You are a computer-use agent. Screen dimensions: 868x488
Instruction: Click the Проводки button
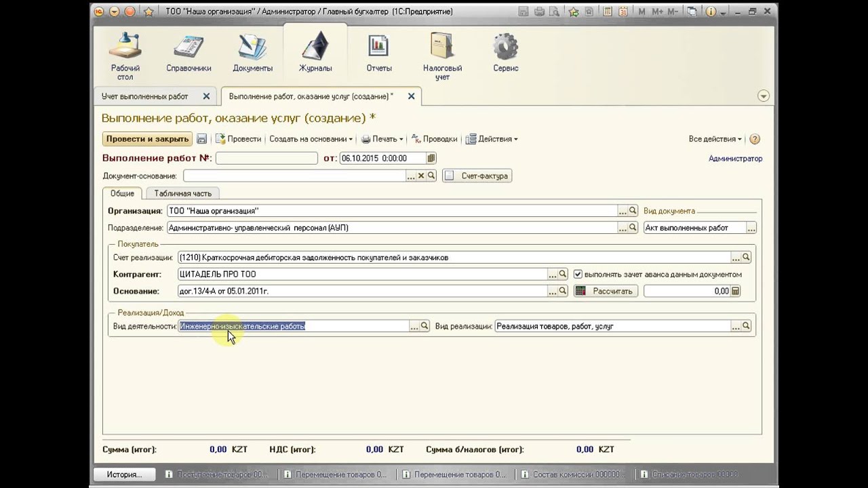click(x=434, y=139)
